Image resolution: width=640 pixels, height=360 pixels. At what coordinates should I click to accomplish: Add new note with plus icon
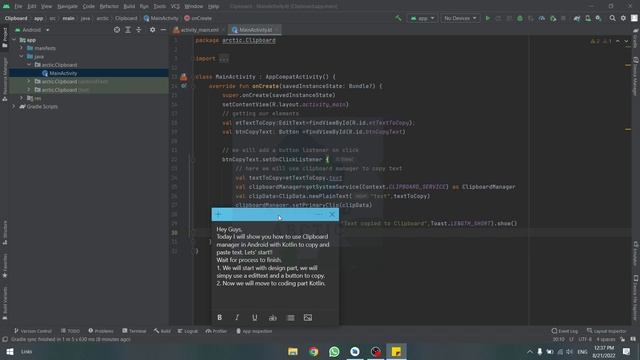coord(218,214)
